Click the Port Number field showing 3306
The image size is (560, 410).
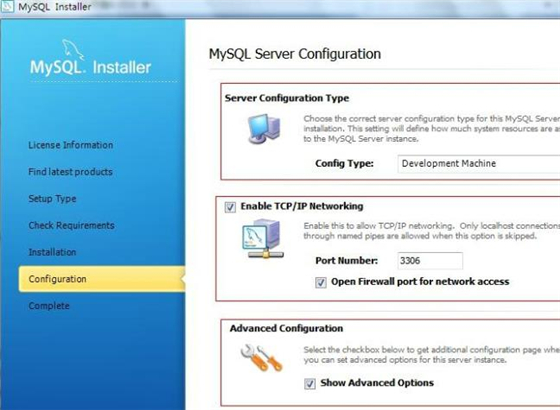(430, 261)
